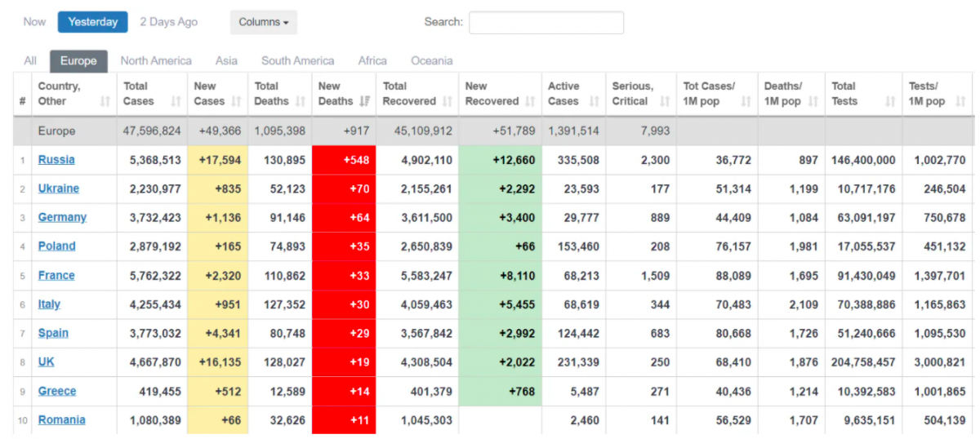This screenshot has height=439, width=980.
Task: Switch to the South America tab
Action: [297, 60]
